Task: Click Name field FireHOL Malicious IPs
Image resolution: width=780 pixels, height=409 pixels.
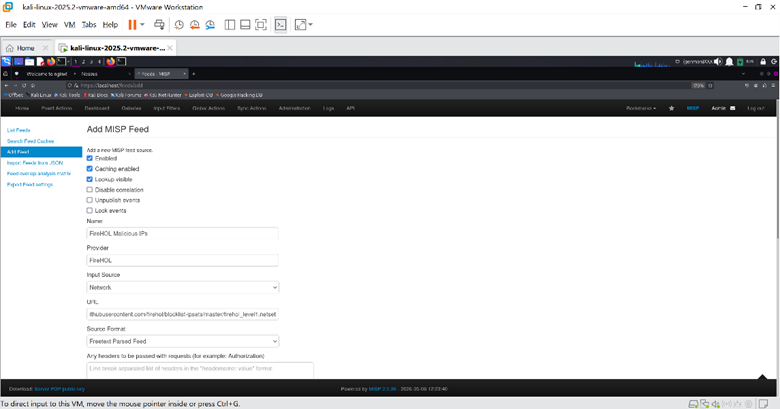Action: click(183, 233)
